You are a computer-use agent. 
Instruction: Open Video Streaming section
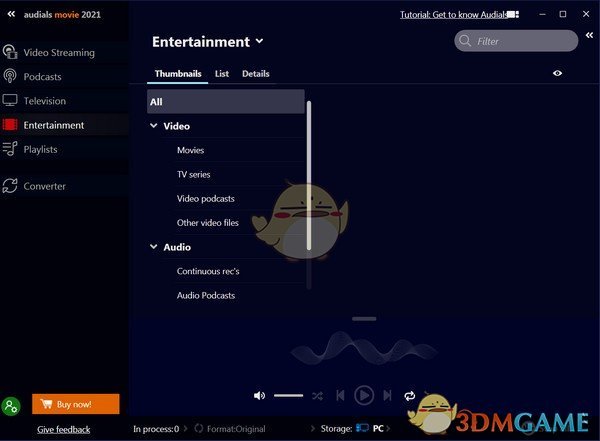point(64,52)
